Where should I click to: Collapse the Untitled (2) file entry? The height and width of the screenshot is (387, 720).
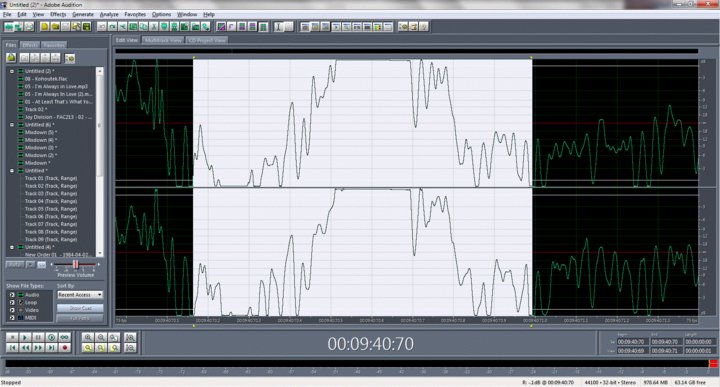click(12, 71)
